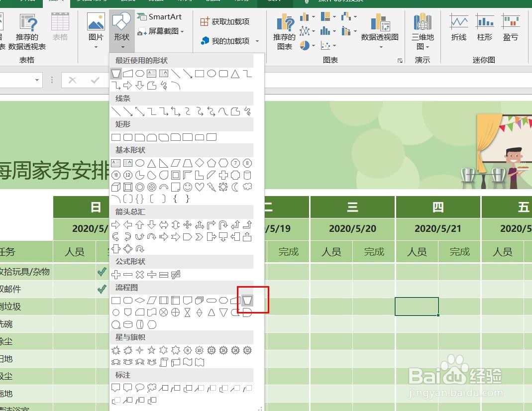Image resolution: width=532 pixels, height=411 pixels.
Task: Open hierarchy chart dropdown arrow
Action: click(334, 16)
